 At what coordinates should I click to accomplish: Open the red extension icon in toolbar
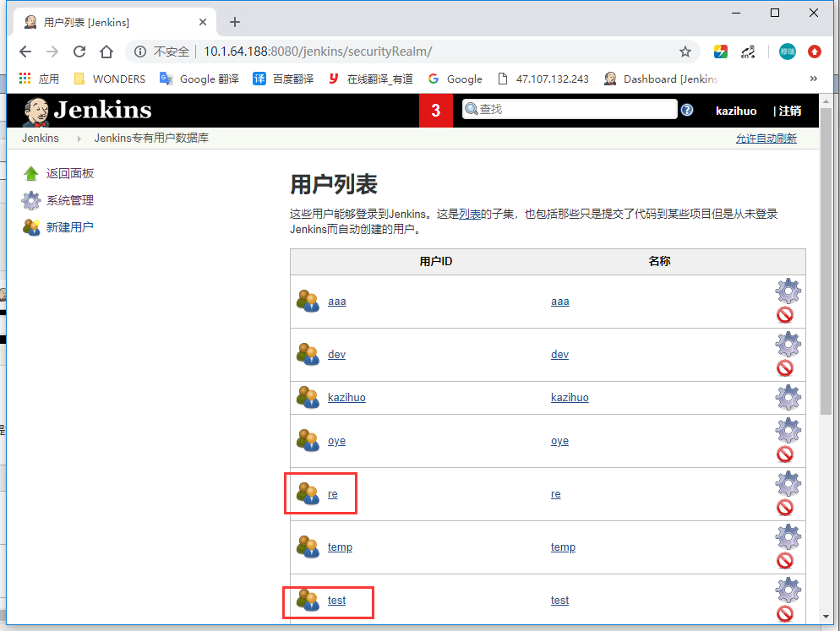815,52
